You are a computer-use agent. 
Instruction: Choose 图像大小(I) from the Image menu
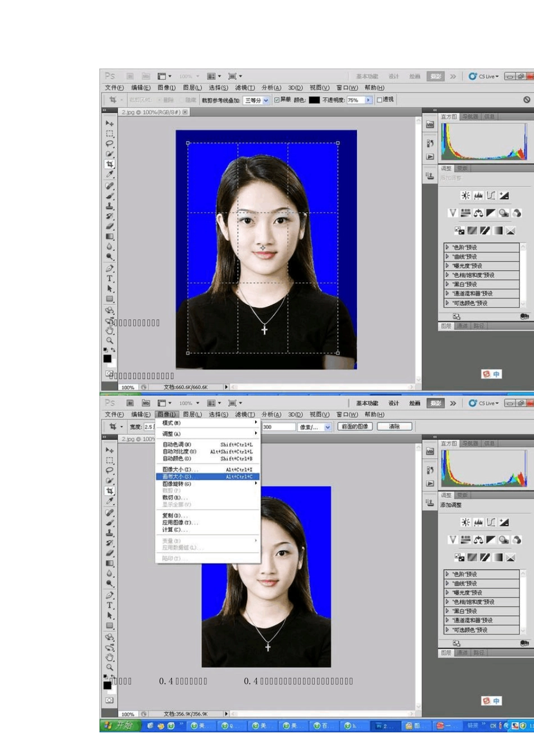[x=207, y=469]
